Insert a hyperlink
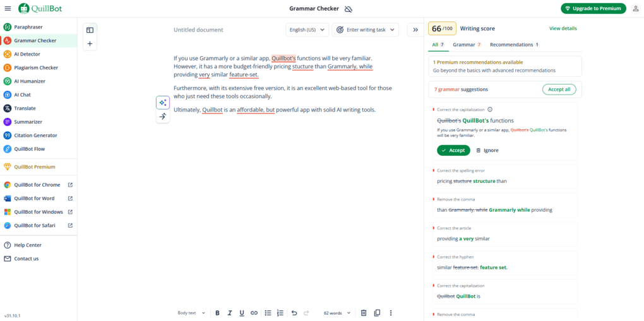 click(254, 313)
